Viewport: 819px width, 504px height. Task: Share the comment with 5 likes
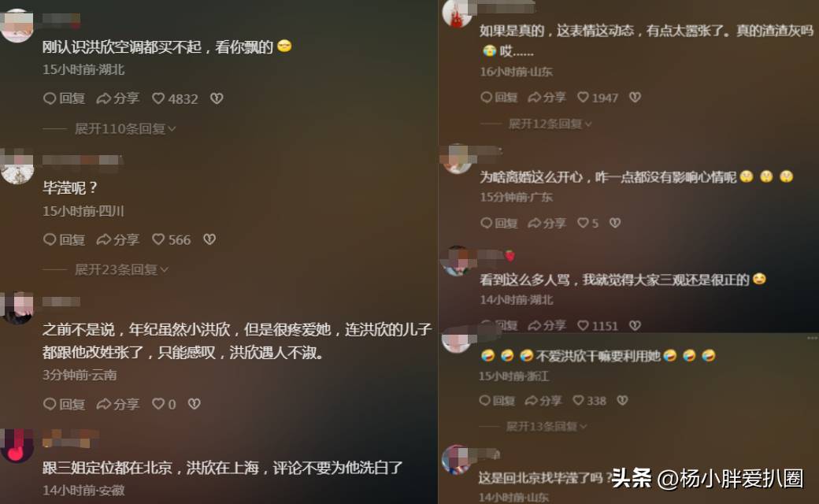coord(547,223)
